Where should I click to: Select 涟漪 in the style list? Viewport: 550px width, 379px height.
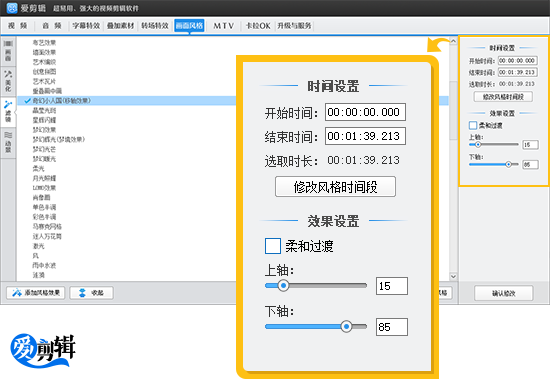click(39, 275)
